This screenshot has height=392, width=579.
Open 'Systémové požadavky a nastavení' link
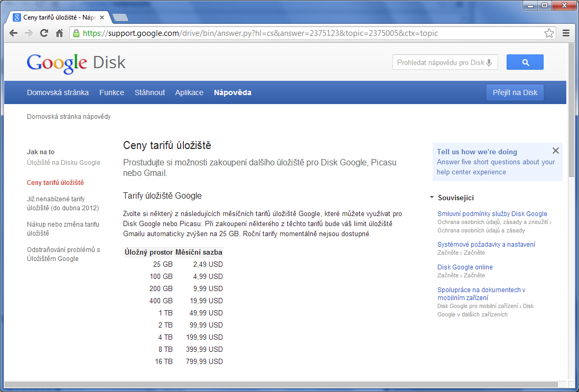[487, 245]
